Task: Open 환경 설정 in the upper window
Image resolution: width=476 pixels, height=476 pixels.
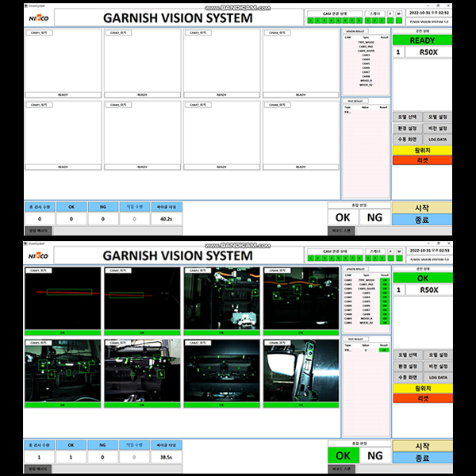Action: click(406, 128)
